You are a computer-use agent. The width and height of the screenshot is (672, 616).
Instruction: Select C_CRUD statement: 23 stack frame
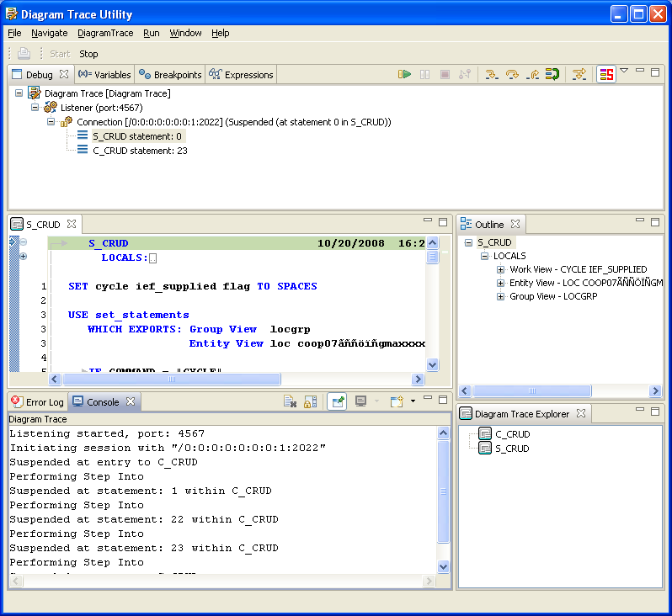point(140,151)
